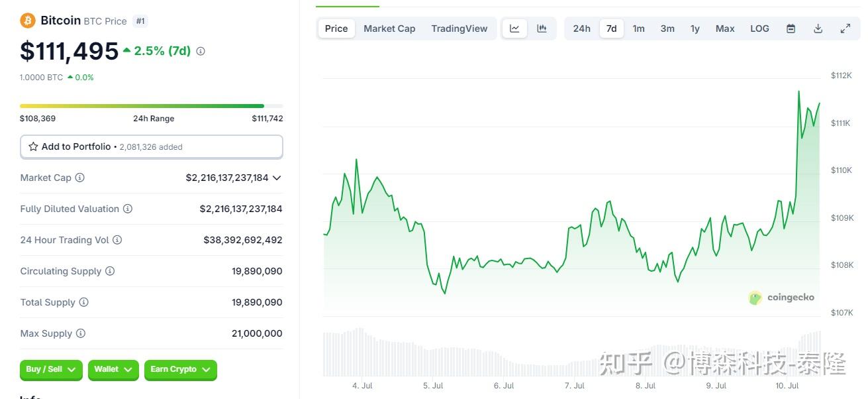Toggle the LOG scale option
Viewport: 868px width, 399px height.
coord(759,28)
